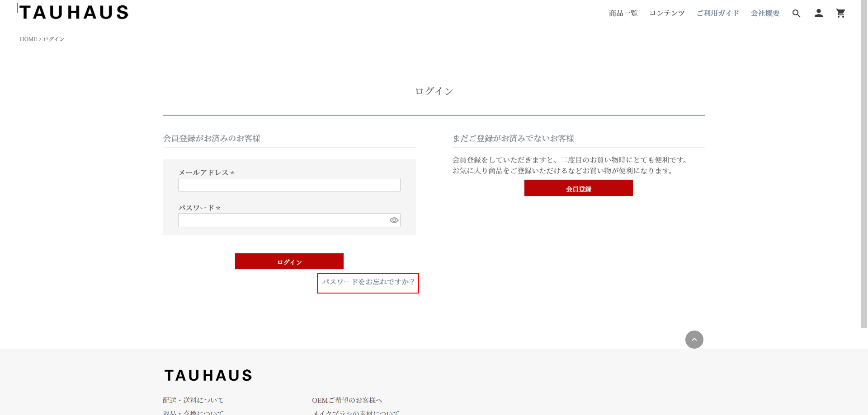Open the 商品一覧 menu
Viewport: 868px width, 415px height.
[x=623, y=14]
